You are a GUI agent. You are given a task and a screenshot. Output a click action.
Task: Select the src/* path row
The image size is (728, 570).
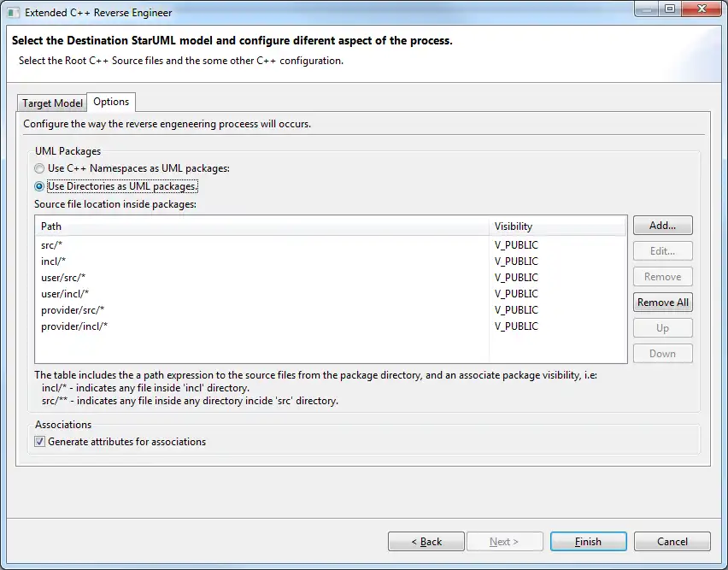click(x=331, y=245)
